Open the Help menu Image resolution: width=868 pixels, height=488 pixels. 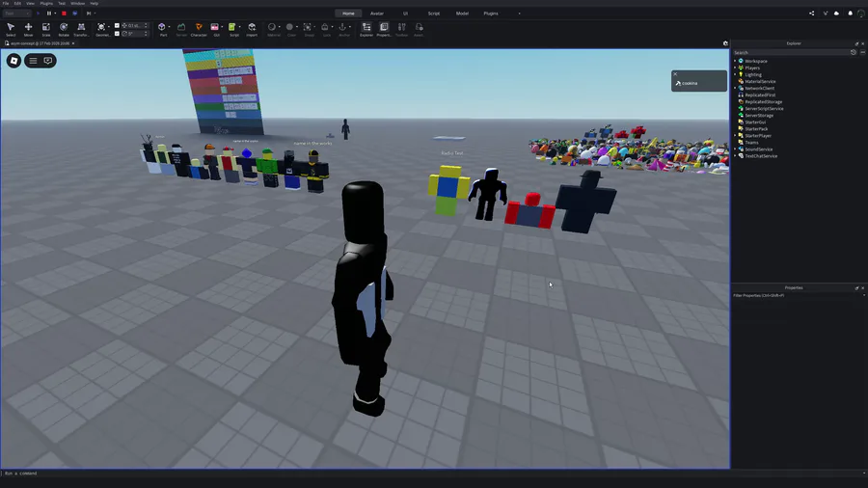(x=95, y=3)
